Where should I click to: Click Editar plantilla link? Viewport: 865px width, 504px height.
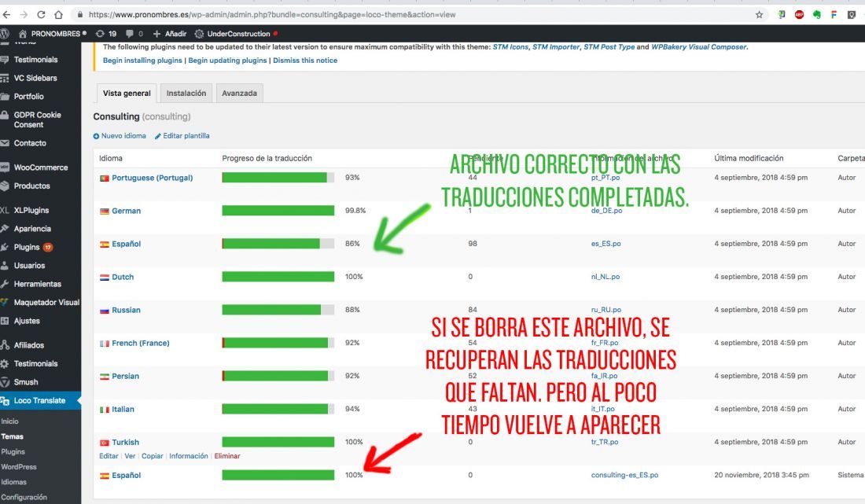182,136
